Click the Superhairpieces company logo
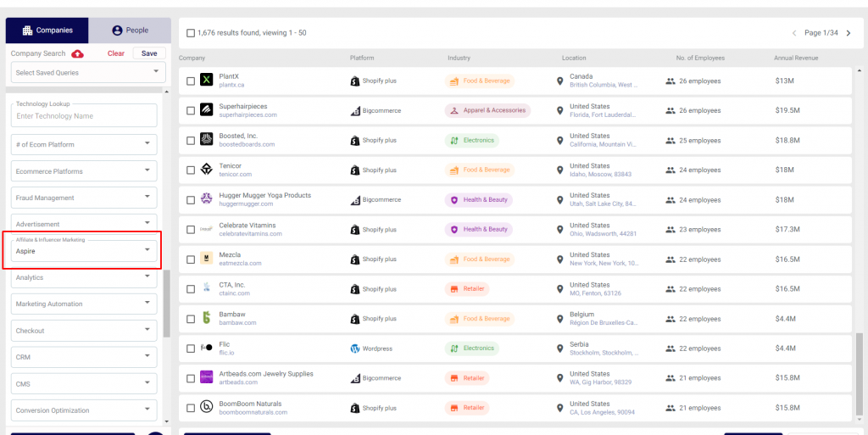The height and width of the screenshot is (435, 868). [207, 110]
